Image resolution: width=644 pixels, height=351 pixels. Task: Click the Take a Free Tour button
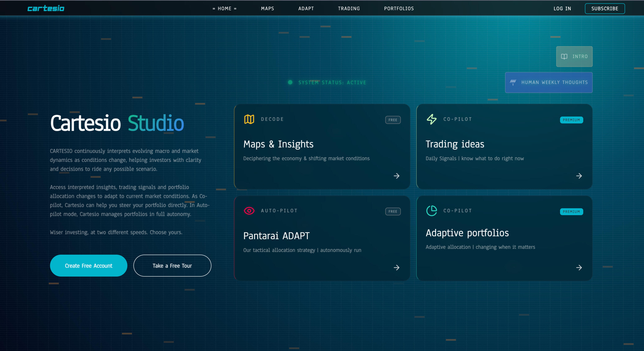coord(172,266)
